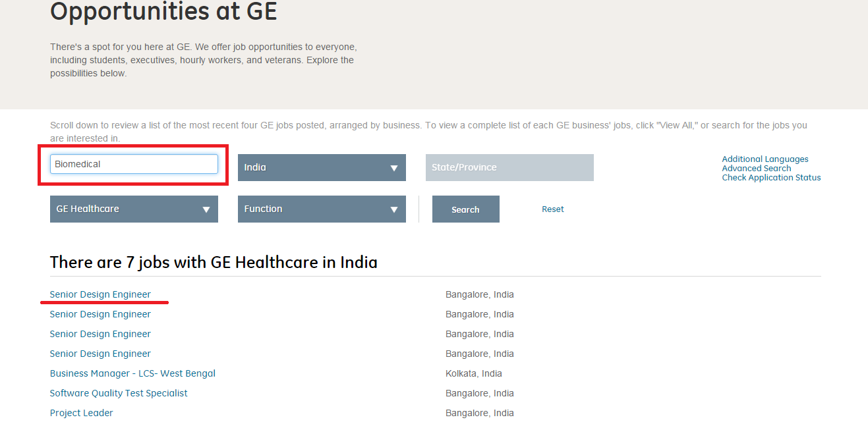Click the Bangalore, India text beside Project Leader
Viewport: 868px width, 430px height.
click(480, 413)
